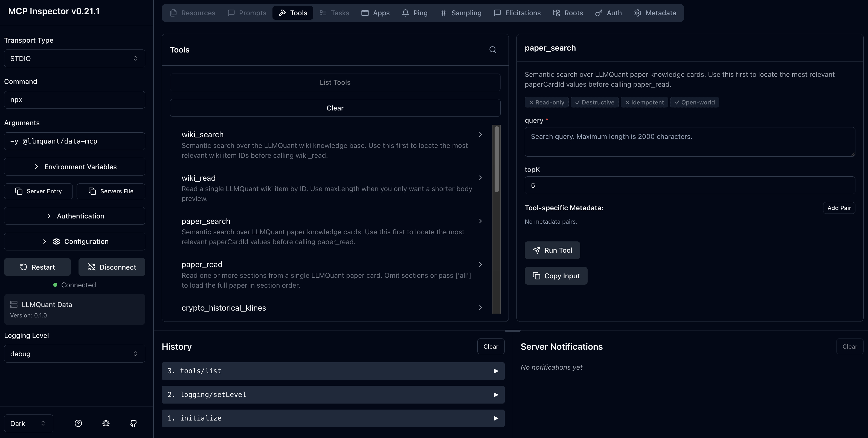Open the Ping tab
The width and height of the screenshot is (868, 438).
coord(415,13)
